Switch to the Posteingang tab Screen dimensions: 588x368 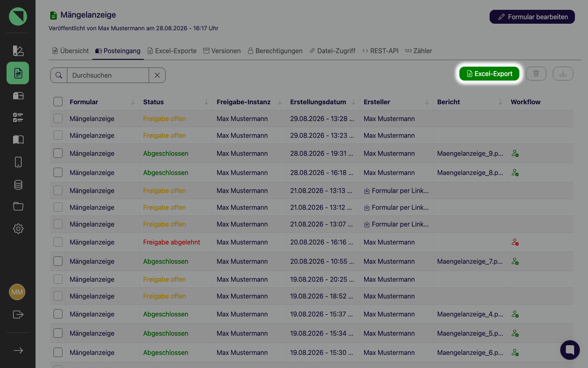118,51
